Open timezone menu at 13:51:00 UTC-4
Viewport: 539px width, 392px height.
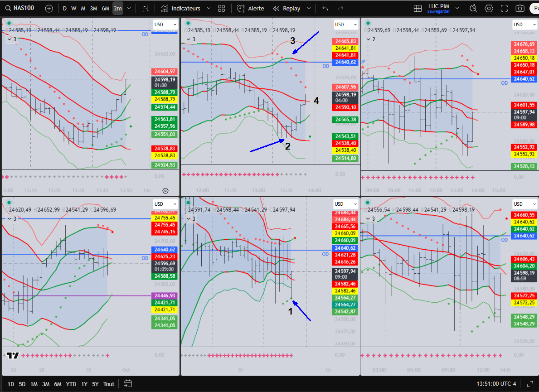point(496,384)
